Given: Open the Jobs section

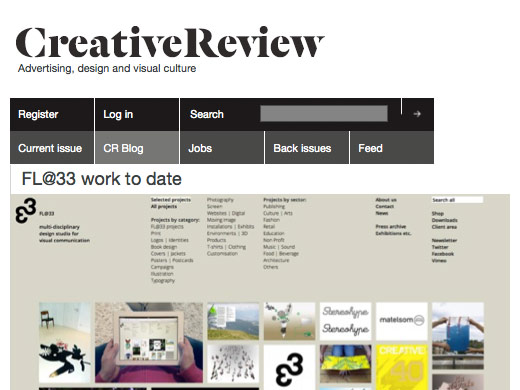Looking at the screenshot, I should (222, 148).
